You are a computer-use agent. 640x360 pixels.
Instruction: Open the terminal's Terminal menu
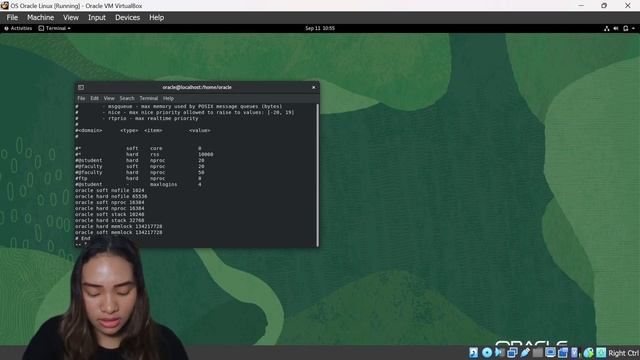149,98
